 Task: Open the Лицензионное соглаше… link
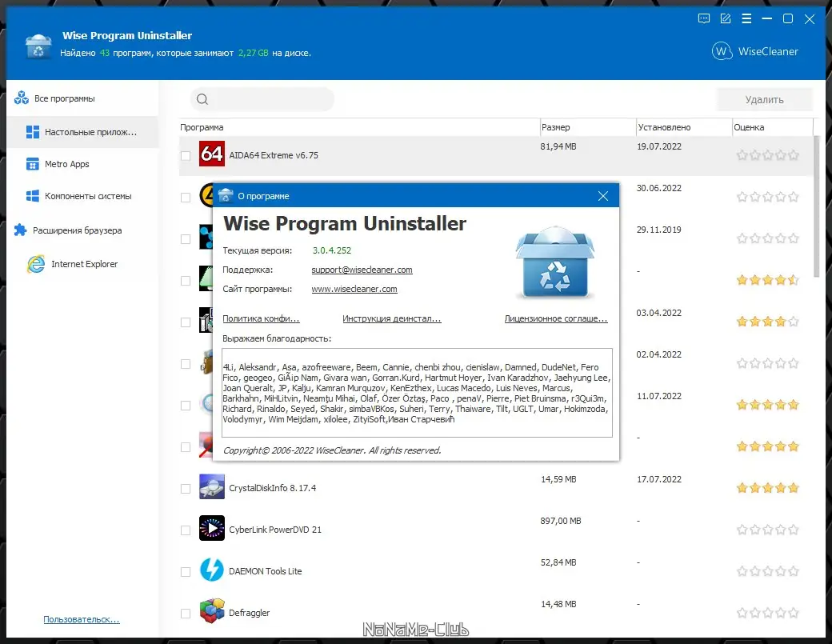tap(556, 318)
